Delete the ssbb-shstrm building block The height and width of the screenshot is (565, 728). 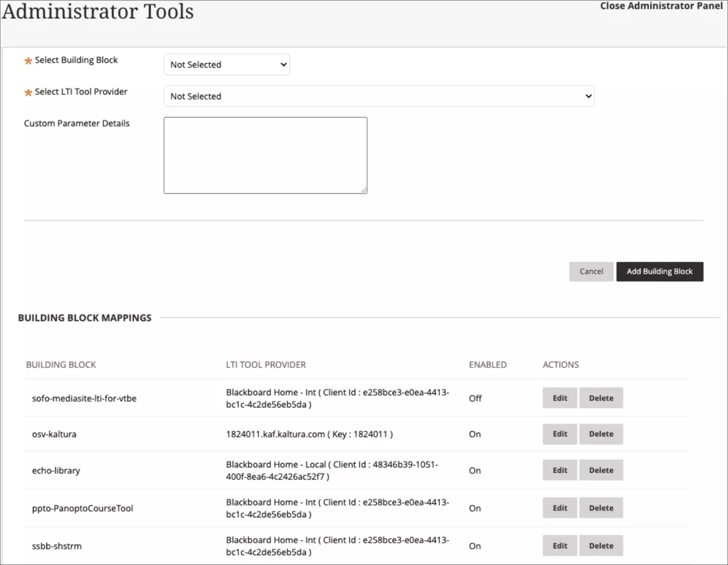click(x=601, y=545)
